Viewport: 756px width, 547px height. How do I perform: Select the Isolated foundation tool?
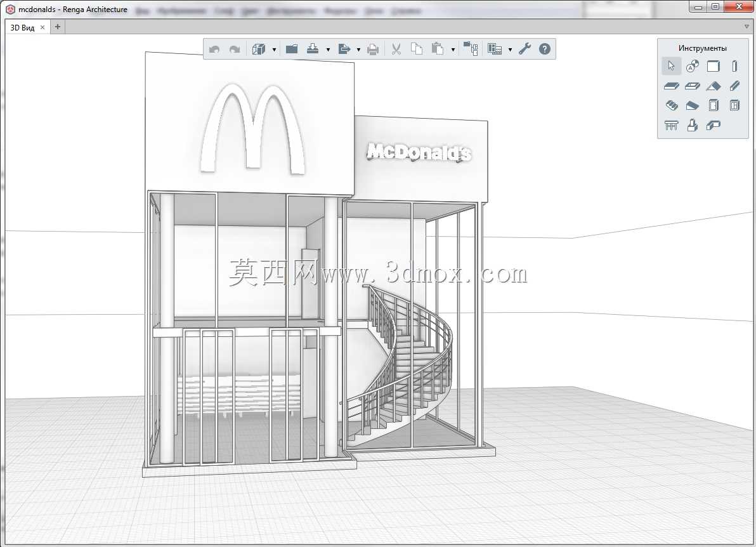[693, 126]
